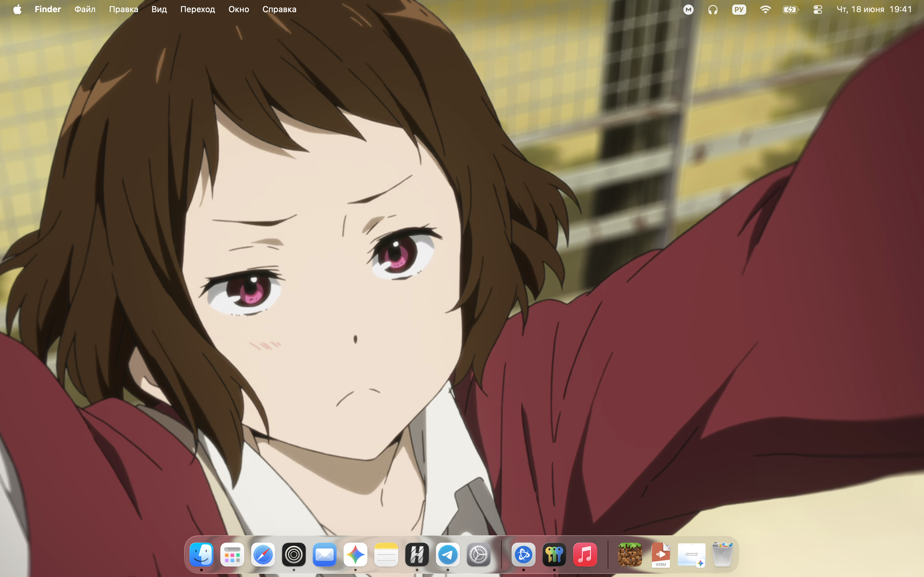Open System Settings gear in the Dock

coord(478,555)
